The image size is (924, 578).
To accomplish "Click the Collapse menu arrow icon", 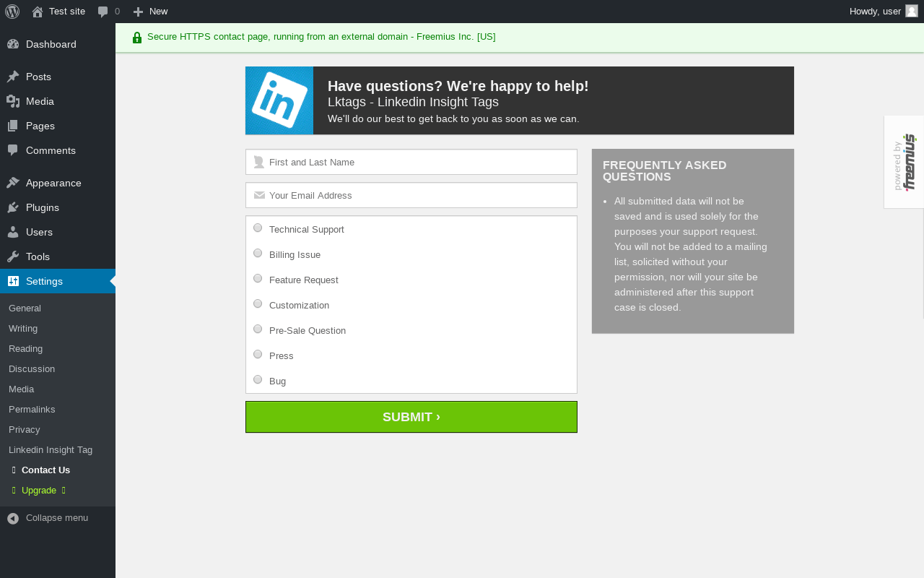I will [13, 518].
